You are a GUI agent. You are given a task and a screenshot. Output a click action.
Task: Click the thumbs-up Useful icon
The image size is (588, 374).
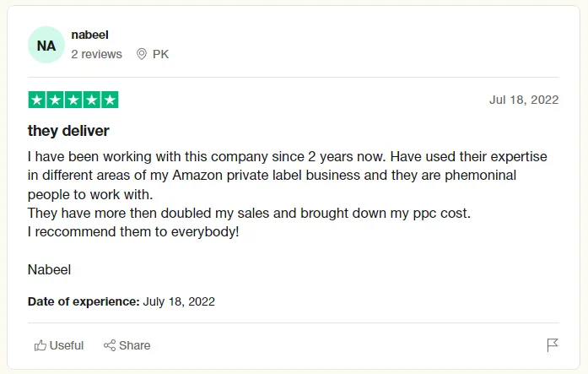point(40,345)
